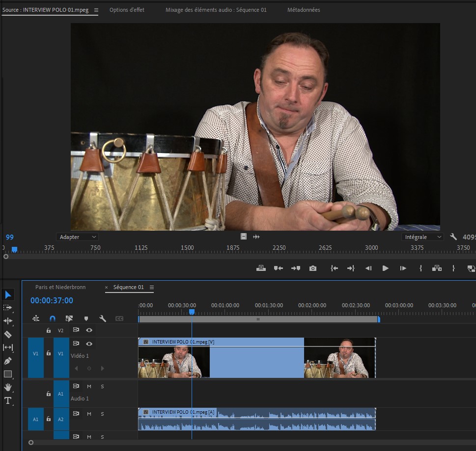Toggle Linked Selection in timeline
Viewport: 476px width, 451px height.
coord(69,318)
